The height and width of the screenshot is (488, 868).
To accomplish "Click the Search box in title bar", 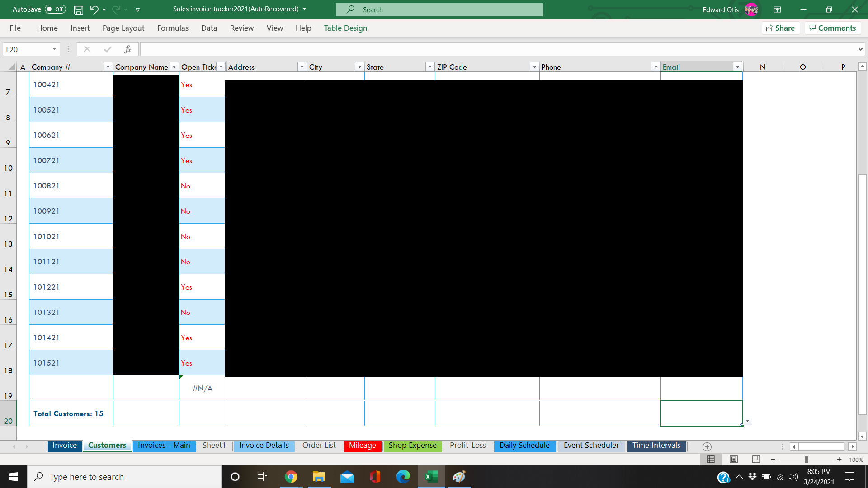I will (x=439, y=9).
